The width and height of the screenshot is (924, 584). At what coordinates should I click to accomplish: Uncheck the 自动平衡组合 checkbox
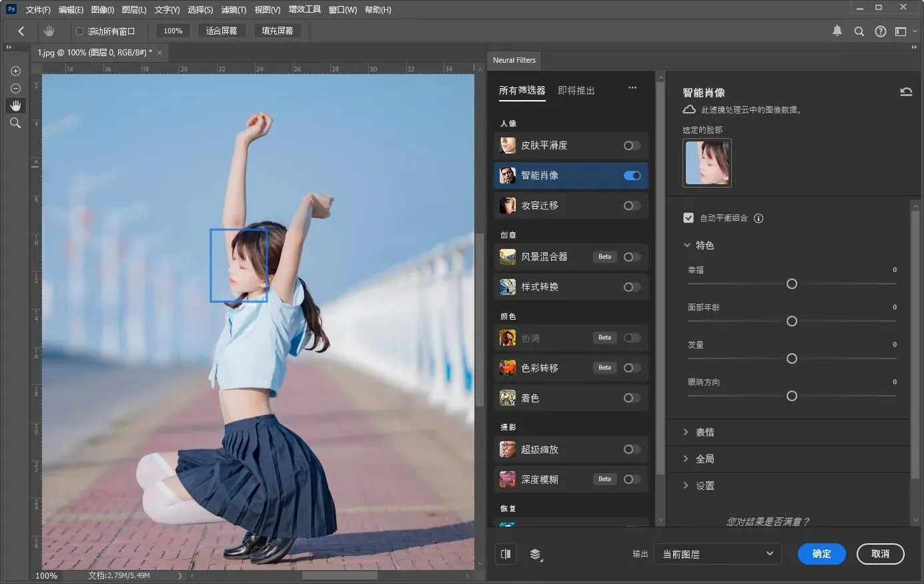point(688,218)
